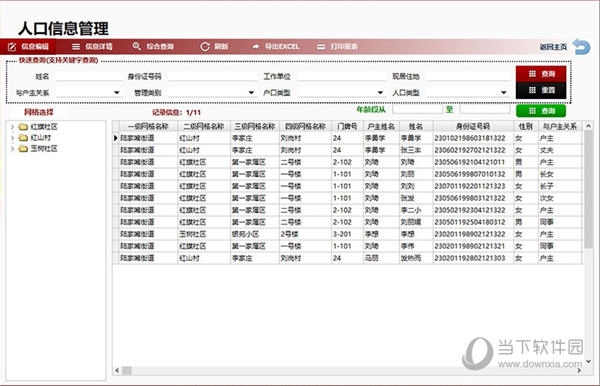Viewport: 600px width, 386px height.
Task: Click the table's vertical scrollbar up arrow
Action: coord(589,126)
